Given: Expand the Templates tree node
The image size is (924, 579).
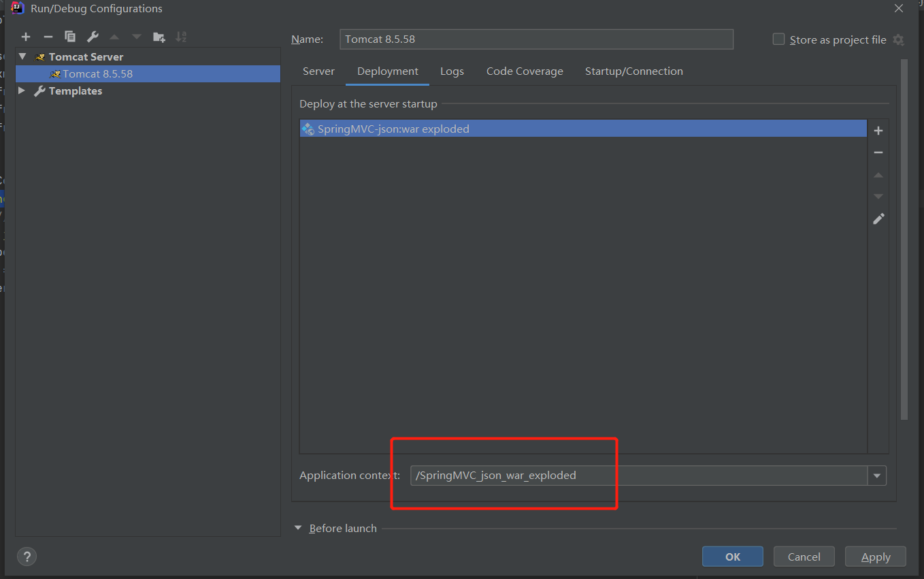Looking at the screenshot, I should [22, 90].
